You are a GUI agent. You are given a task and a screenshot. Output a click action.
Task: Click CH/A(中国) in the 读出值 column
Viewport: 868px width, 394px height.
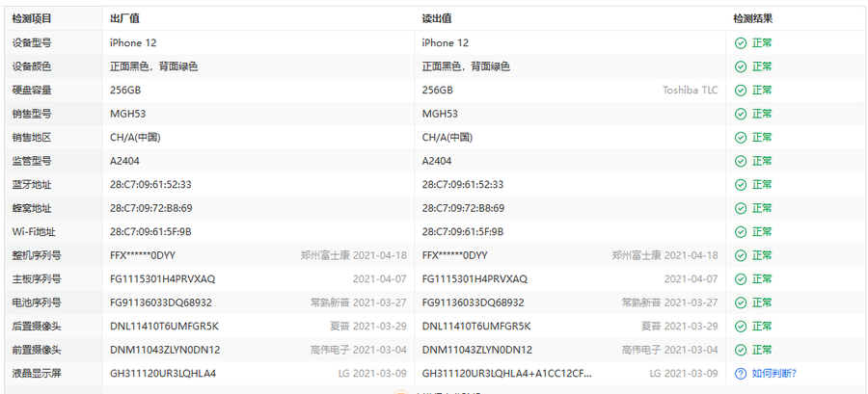(x=448, y=137)
